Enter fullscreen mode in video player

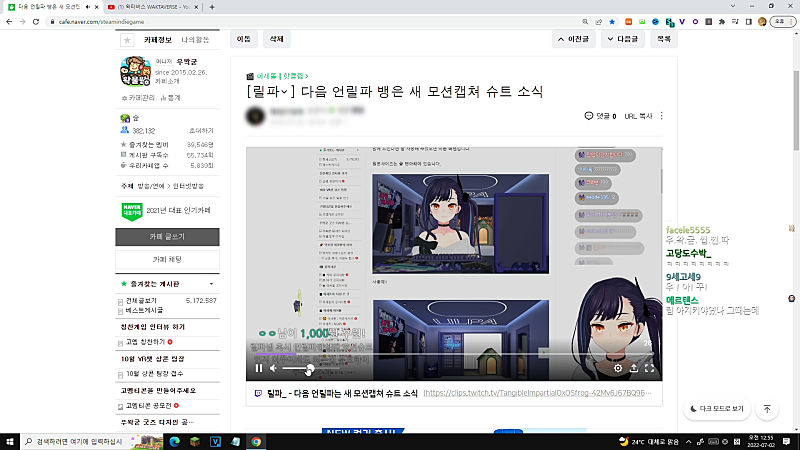(x=649, y=368)
